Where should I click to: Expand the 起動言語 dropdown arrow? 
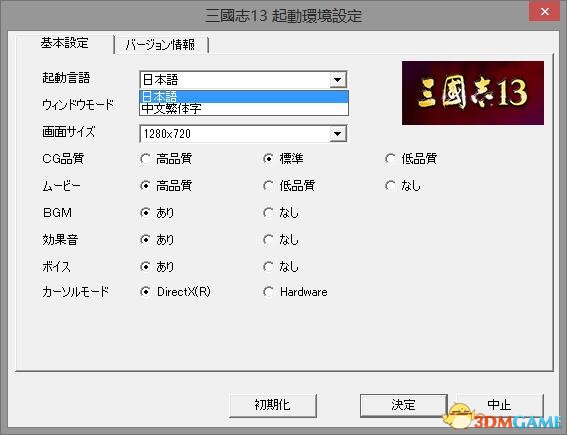coord(338,80)
